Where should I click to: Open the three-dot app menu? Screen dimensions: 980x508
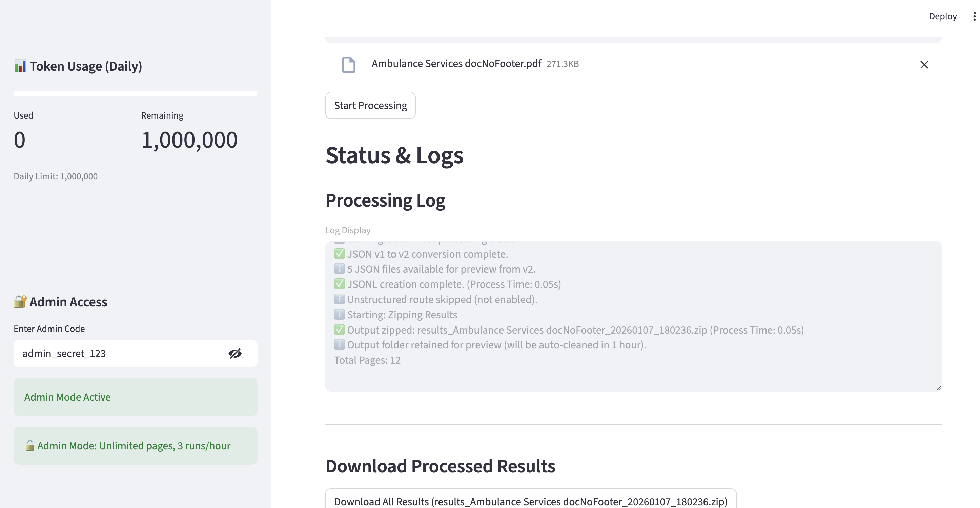[974, 16]
